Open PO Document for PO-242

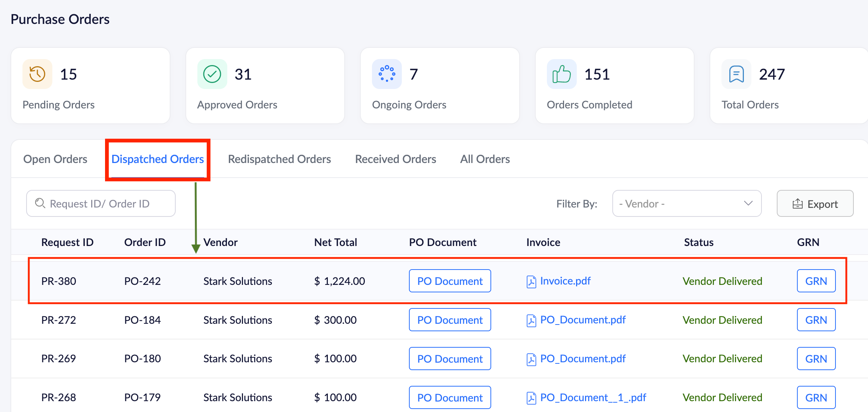point(450,281)
